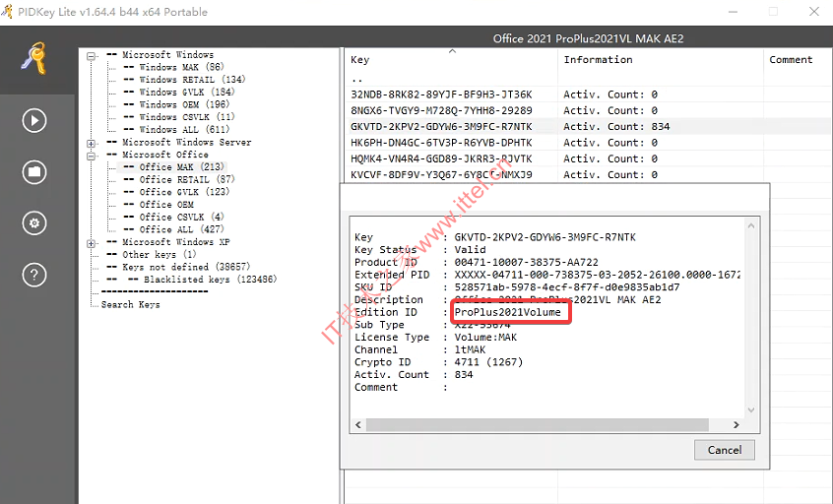The image size is (833, 504).
Task: Click Product ID 00471-10007-38375-AA722
Action: click(x=526, y=262)
